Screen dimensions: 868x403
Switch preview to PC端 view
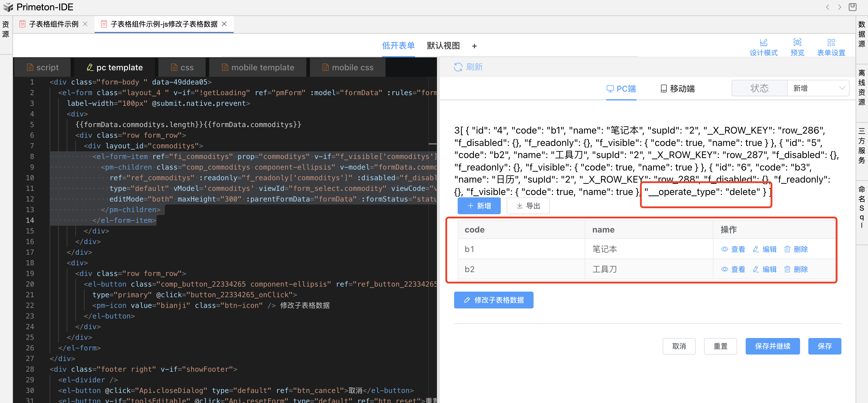point(621,89)
